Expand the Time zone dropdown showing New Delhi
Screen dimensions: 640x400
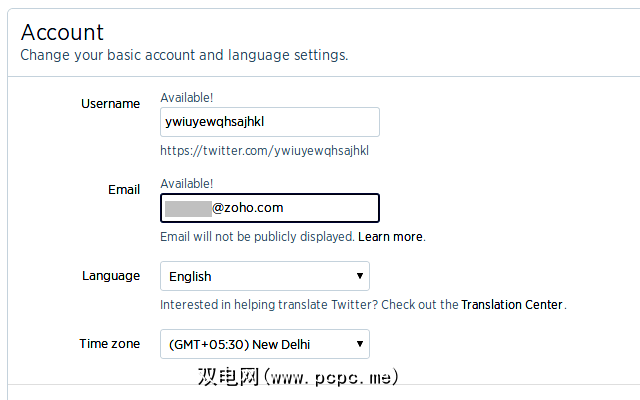(x=264, y=344)
